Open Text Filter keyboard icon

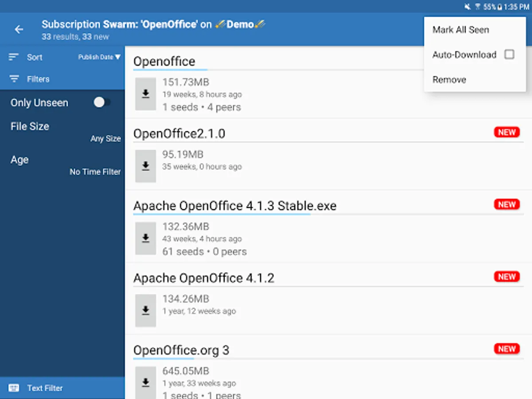(x=14, y=388)
